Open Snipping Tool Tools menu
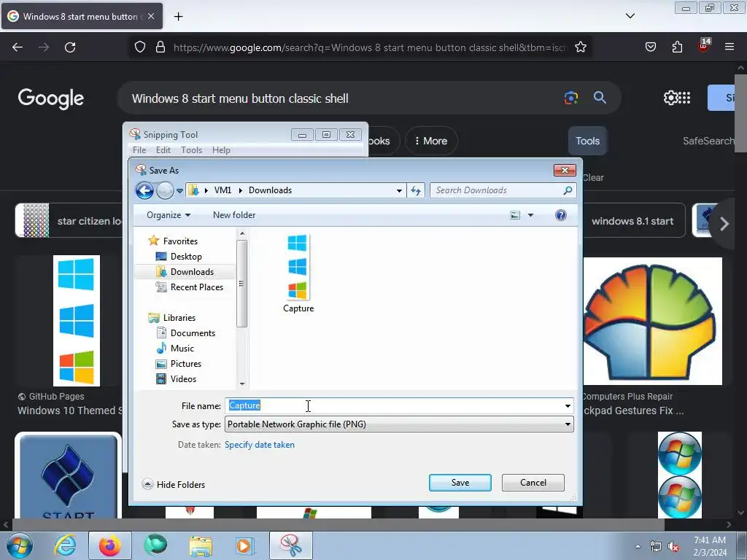Image resolution: width=747 pixels, height=560 pixels. tap(192, 150)
